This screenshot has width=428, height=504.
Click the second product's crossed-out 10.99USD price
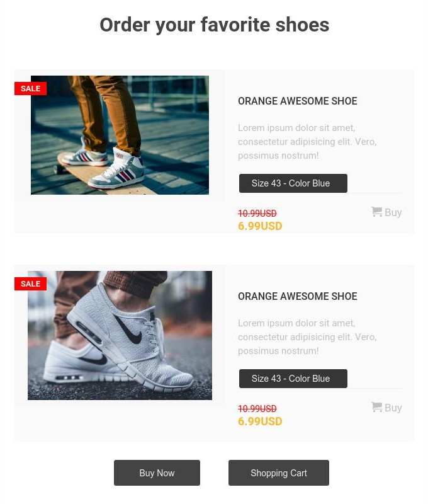(257, 409)
